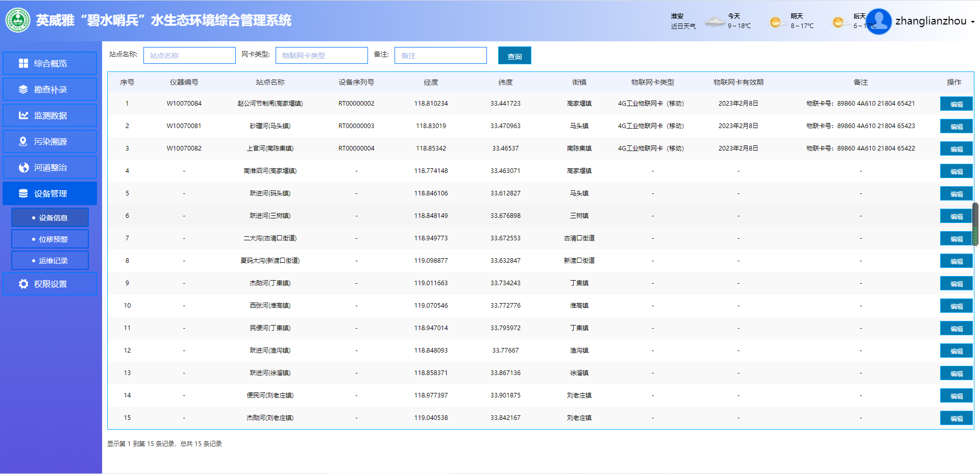
Task: Focus the 站点名称 input field
Action: (x=189, y=56)
